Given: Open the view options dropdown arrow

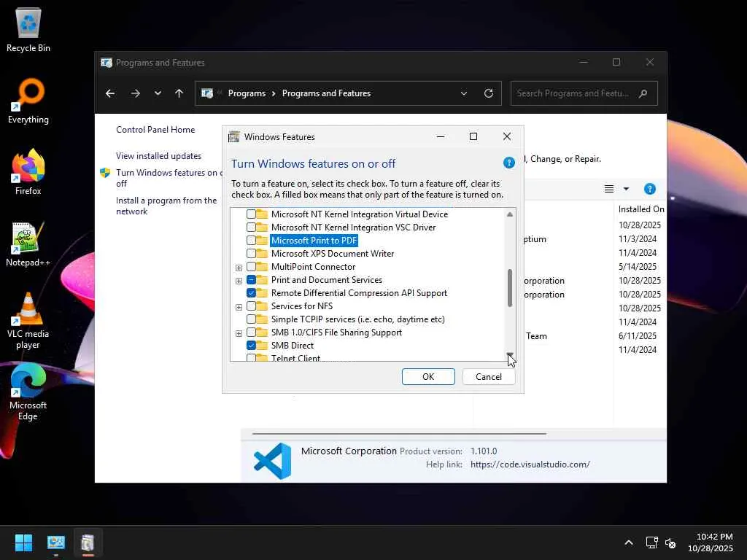Looking at the screenshot, I should 626,189.
